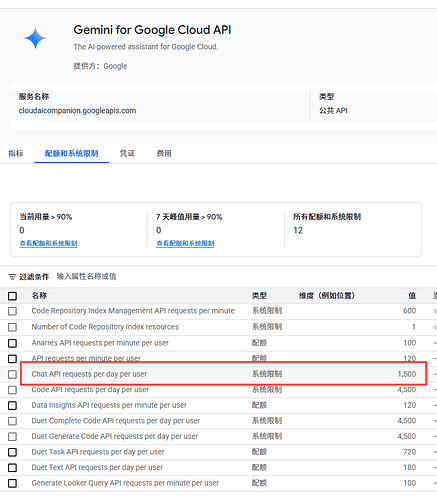Click Chat API requests per day per user
The width and height of the screenshot is (437, 499).
coord(89,374)
